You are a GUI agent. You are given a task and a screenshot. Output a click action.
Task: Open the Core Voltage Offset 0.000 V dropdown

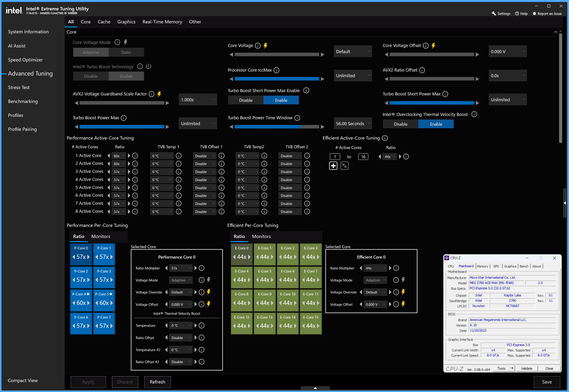tap(508, 51)
